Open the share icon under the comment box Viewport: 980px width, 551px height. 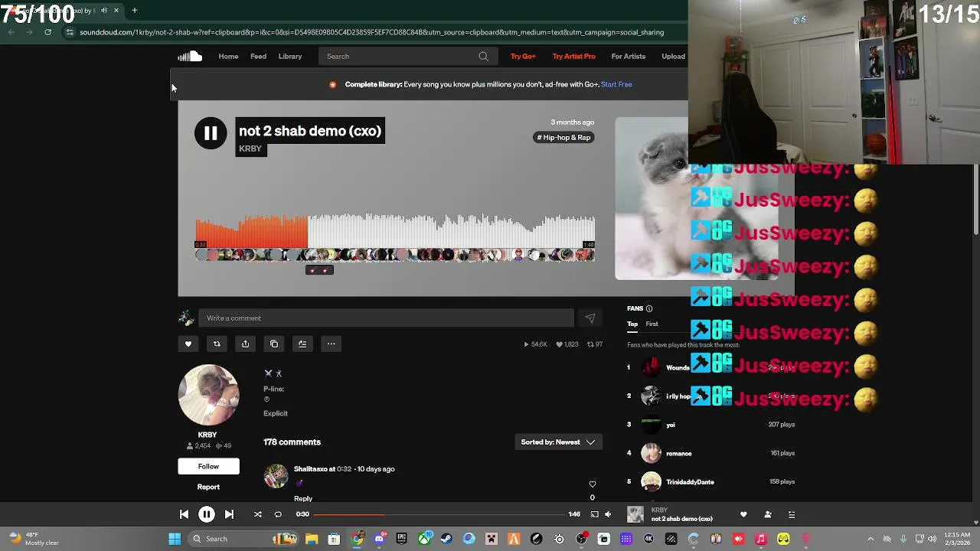tap(245, 344)
